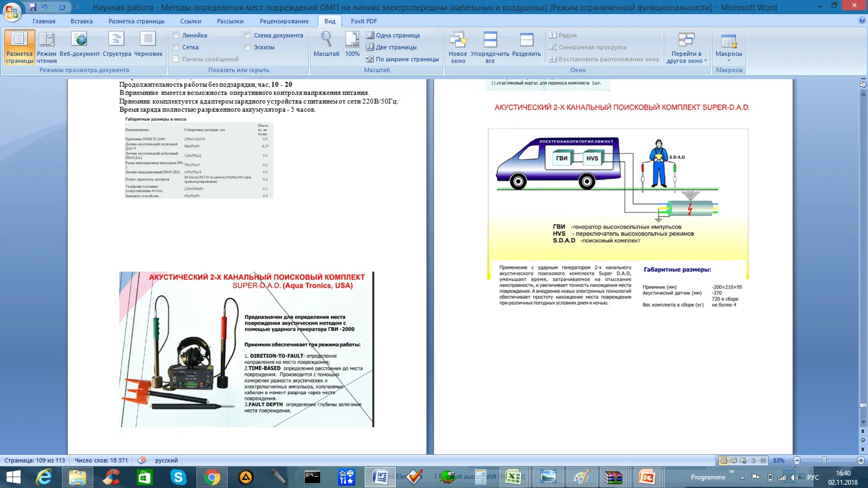Open Skype from the taskbar
The image size is (868, 488).
(x=178, y=477)
